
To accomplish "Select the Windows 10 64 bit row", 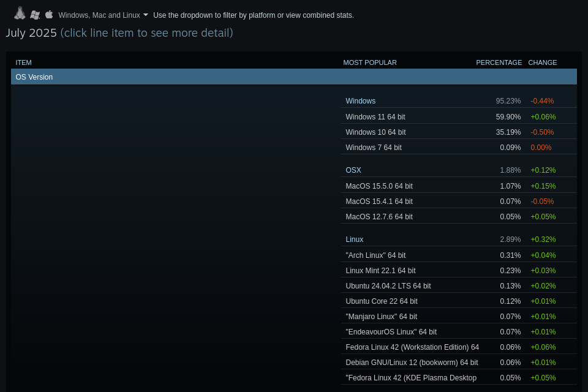I will [459, 132].
